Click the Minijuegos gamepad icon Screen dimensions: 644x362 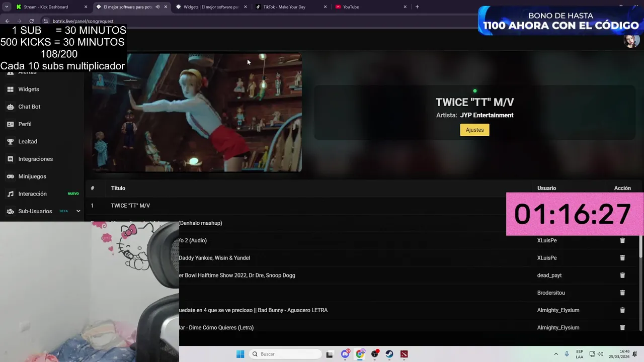(x=10, y=176)
